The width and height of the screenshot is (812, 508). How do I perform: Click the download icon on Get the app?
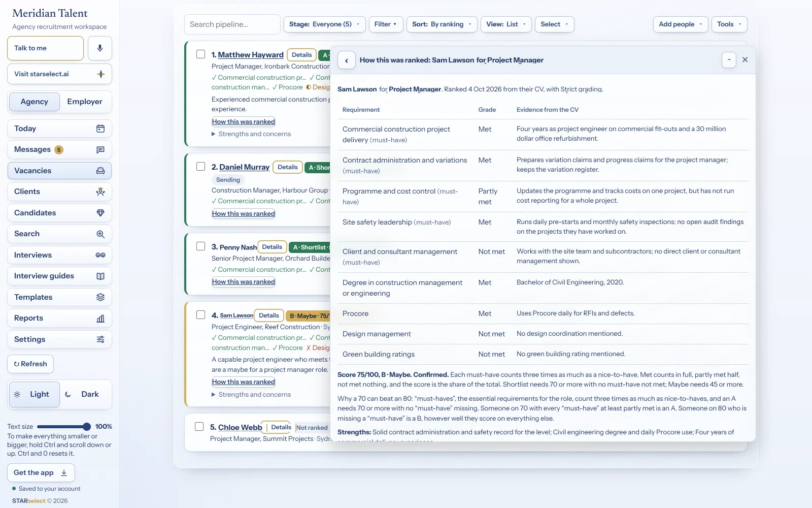tap(64, 472)
